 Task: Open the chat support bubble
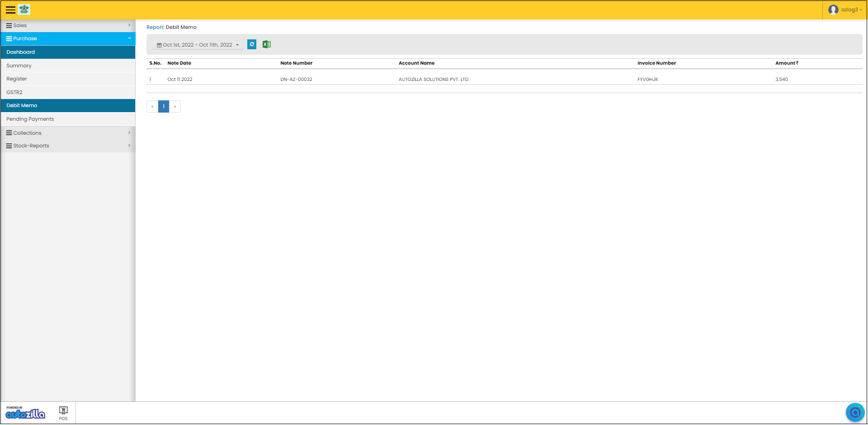tap(855, 412)
